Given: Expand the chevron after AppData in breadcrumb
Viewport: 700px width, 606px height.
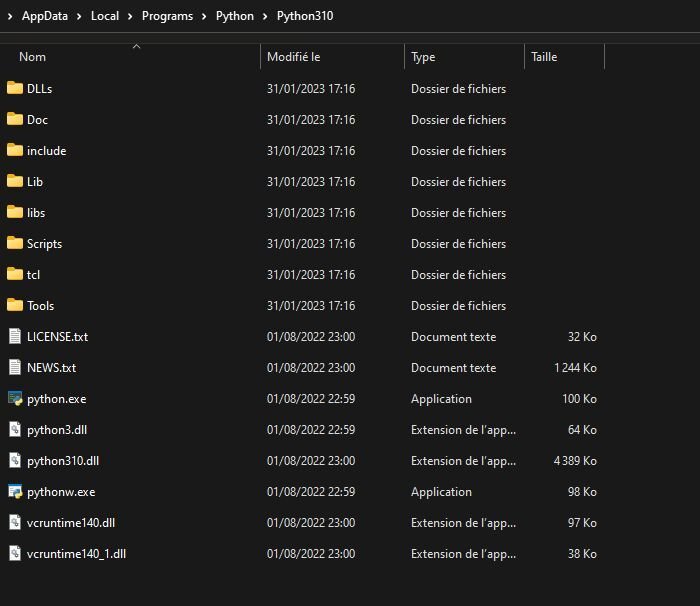Looking at the screenshot, I should point(79,16).
